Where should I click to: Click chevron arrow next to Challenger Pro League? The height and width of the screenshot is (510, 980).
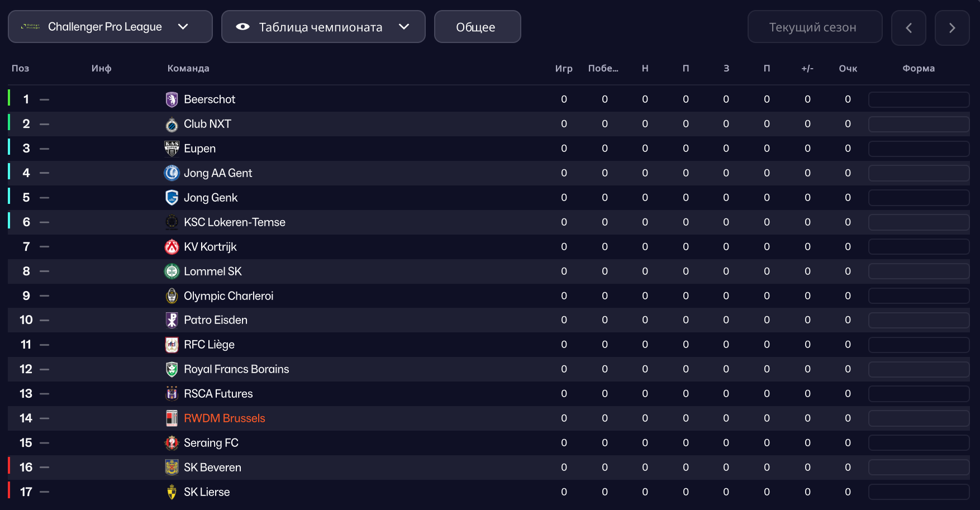click(x=183, y=27)
